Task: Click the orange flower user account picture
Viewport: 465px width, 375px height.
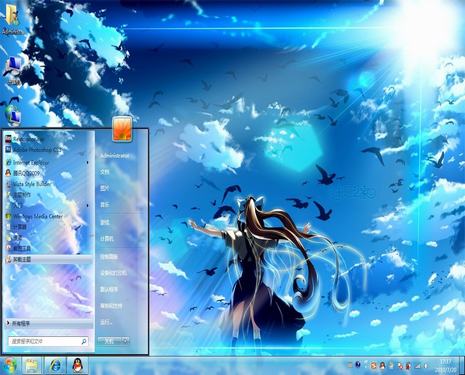Action: point(122,128)
